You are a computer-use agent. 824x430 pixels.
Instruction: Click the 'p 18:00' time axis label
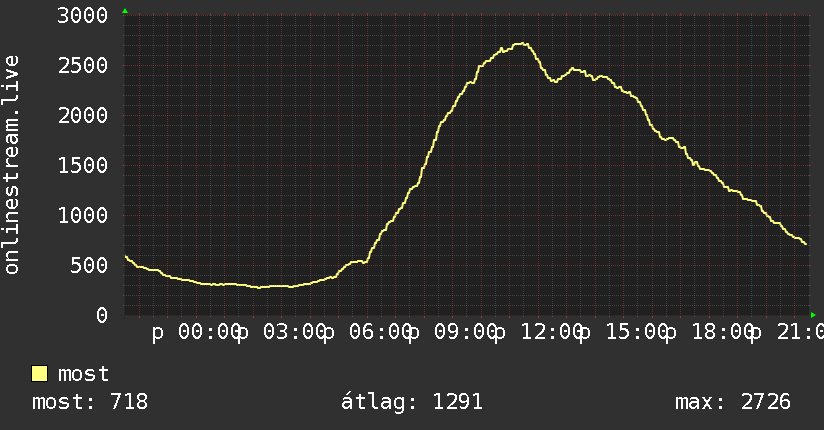pyautogui.click(x=711, y=333)
